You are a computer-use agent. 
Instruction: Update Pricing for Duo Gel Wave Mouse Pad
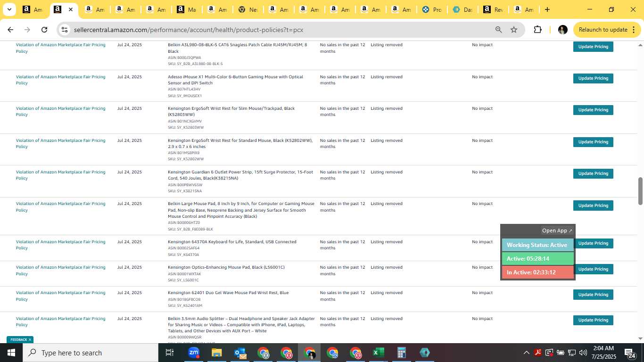click(593, 295)
